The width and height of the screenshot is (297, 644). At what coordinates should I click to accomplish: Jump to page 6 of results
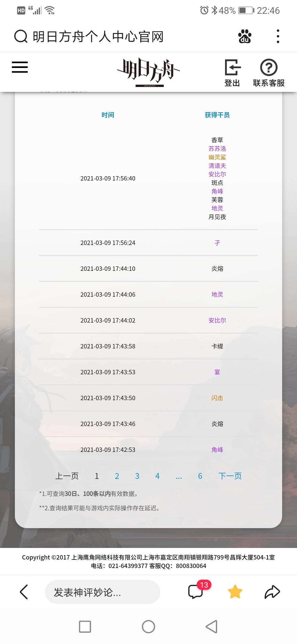tap(200, 476)
